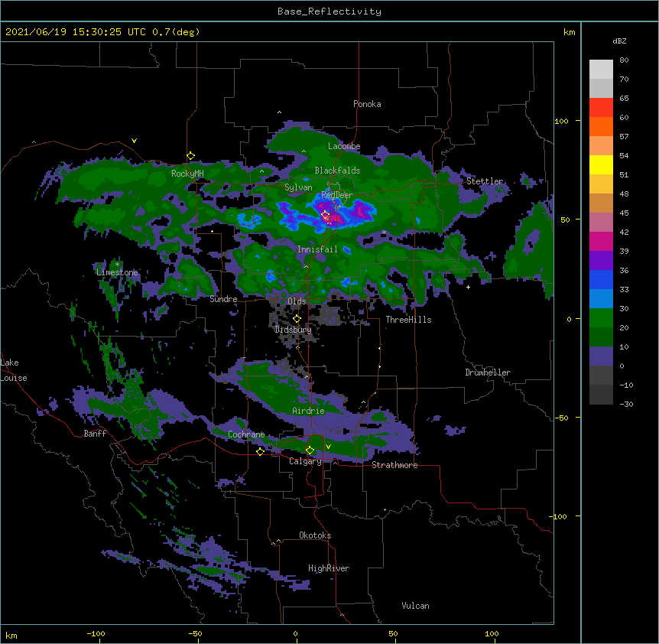Viewport: 659px width, 644px height.
Task: Click the bright green 20-30 dBZ legend swatch
Action: (x=601, y=318)
